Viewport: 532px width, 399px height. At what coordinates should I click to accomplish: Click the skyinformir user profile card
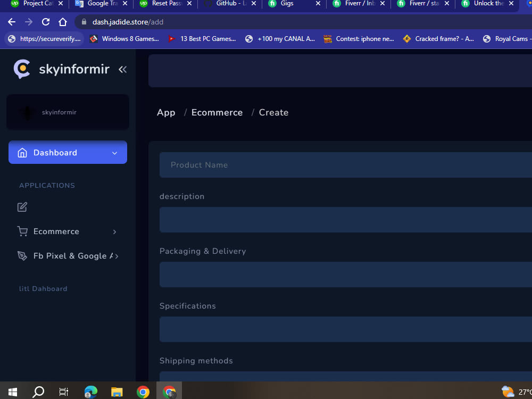tap(68, 112)
